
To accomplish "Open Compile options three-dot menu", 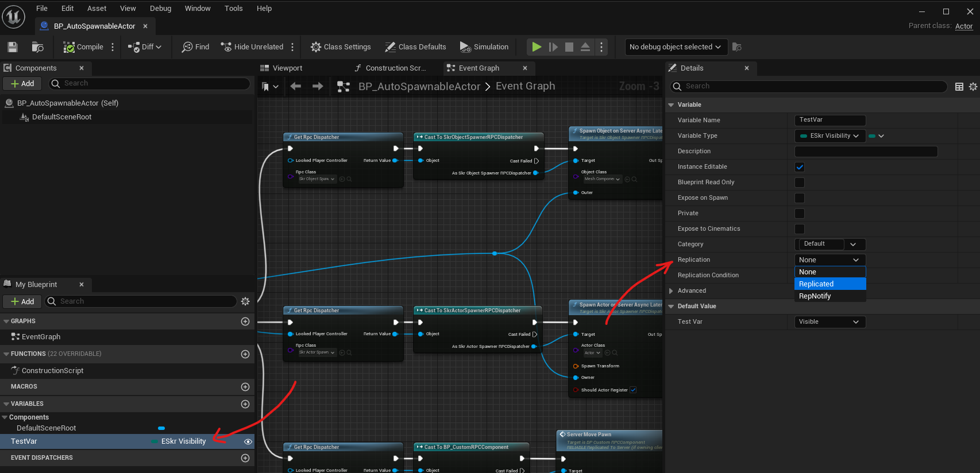I will point(113,47).
